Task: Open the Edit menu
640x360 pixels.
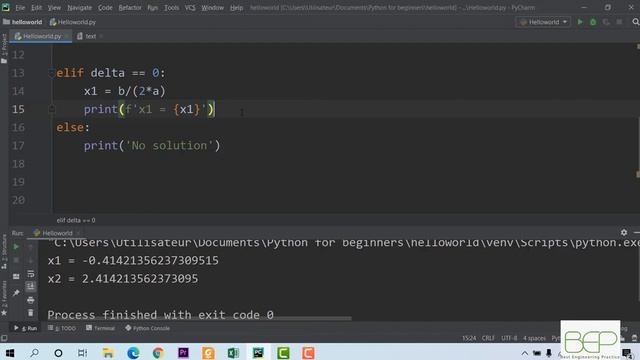Action: click(x=36, y=8)
